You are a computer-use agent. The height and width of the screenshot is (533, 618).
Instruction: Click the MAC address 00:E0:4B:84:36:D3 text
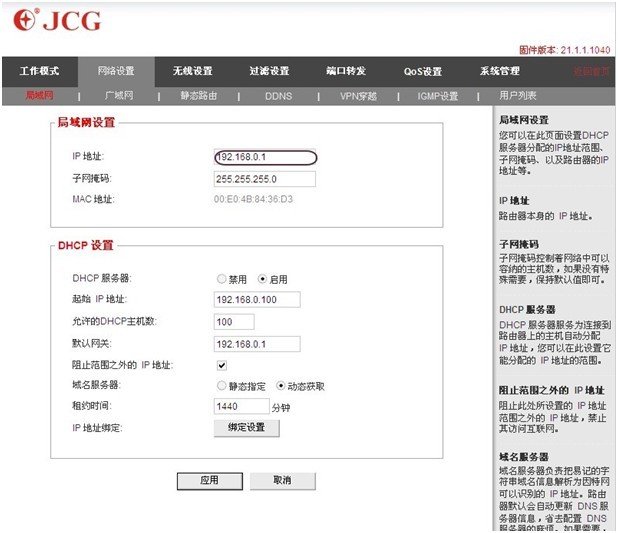[253, 199]
